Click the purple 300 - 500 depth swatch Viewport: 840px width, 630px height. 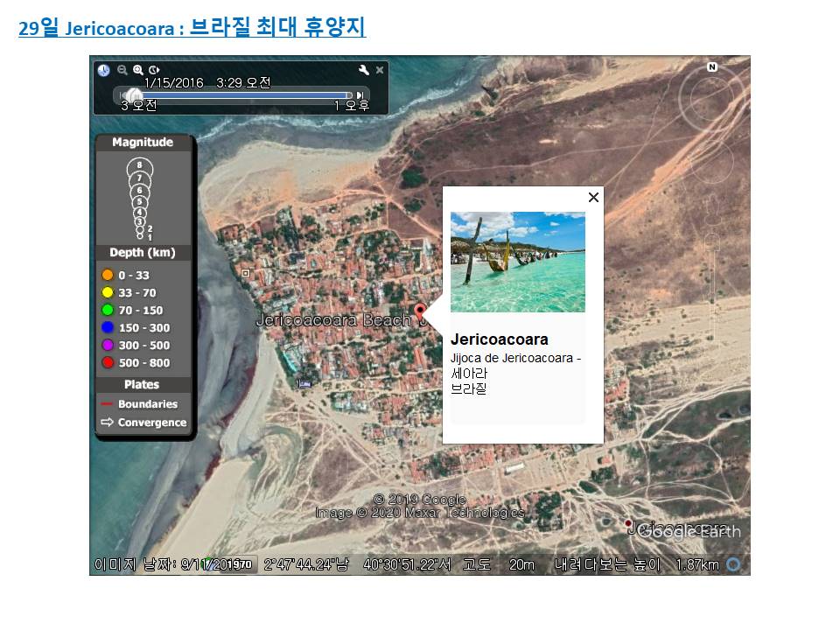tap(108, 345)
